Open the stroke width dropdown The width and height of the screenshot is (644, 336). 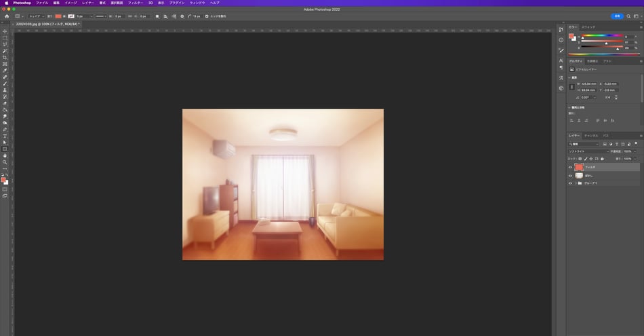coord(92,16)
